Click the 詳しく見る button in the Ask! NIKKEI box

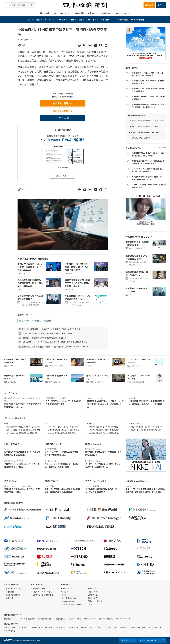[x=63, y=176]
